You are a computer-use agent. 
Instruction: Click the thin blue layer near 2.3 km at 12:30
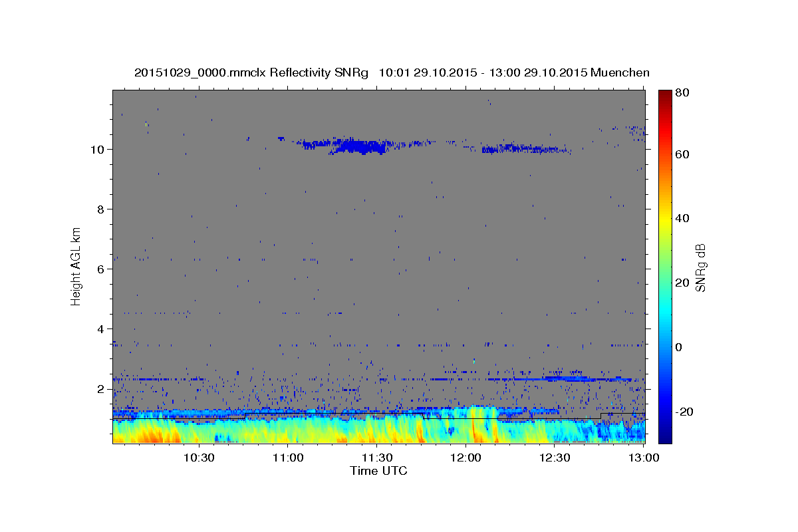tap(565, 378)
